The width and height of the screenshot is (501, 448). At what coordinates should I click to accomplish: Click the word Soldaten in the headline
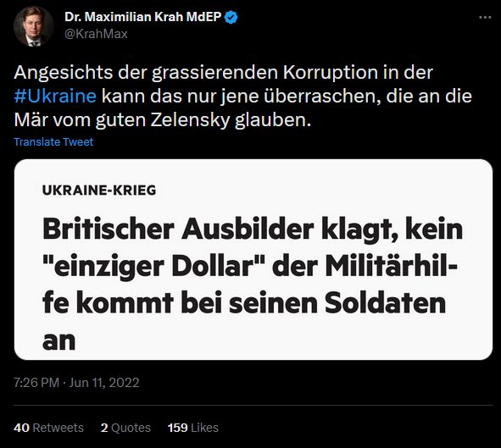[x=385, y=303]
